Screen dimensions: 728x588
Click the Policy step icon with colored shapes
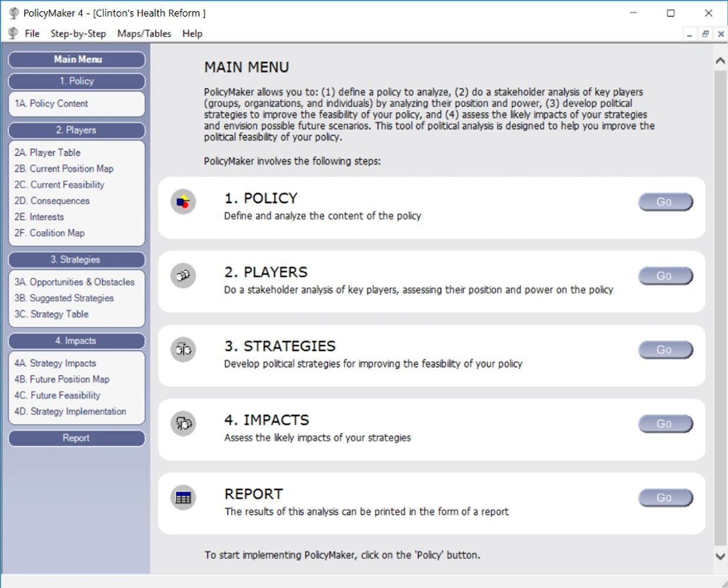(x=183, y=202)
